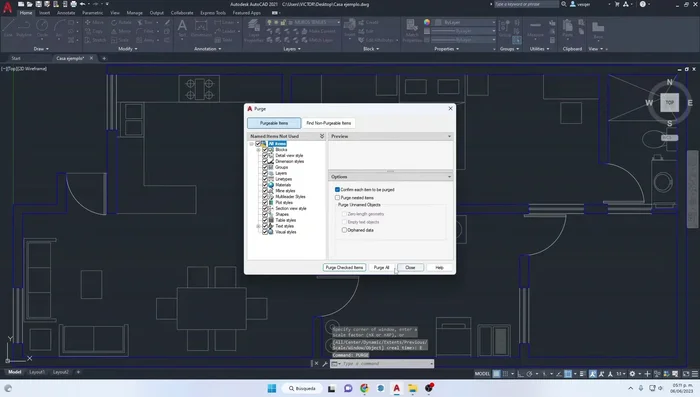Click the Named Items Not Used collapse chevrons
The image size is (700, 397).
[322, 136]
